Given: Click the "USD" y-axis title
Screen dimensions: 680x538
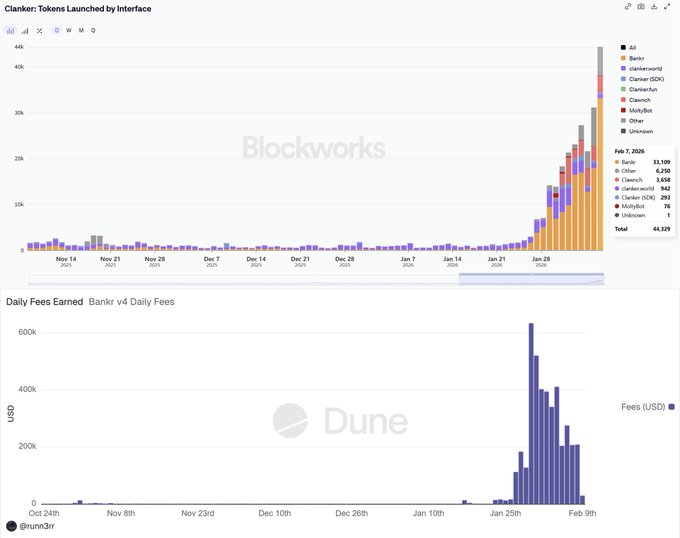Looking at the screenshot, I should point(11,414).
